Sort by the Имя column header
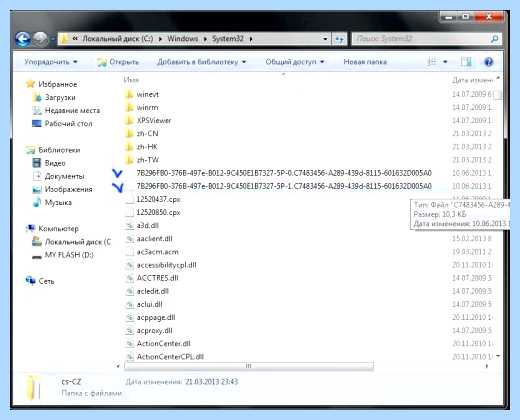 131,80
